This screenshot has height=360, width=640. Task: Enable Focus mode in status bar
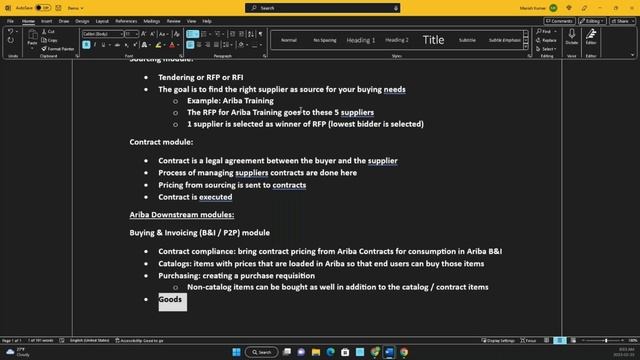pos(528,340)
